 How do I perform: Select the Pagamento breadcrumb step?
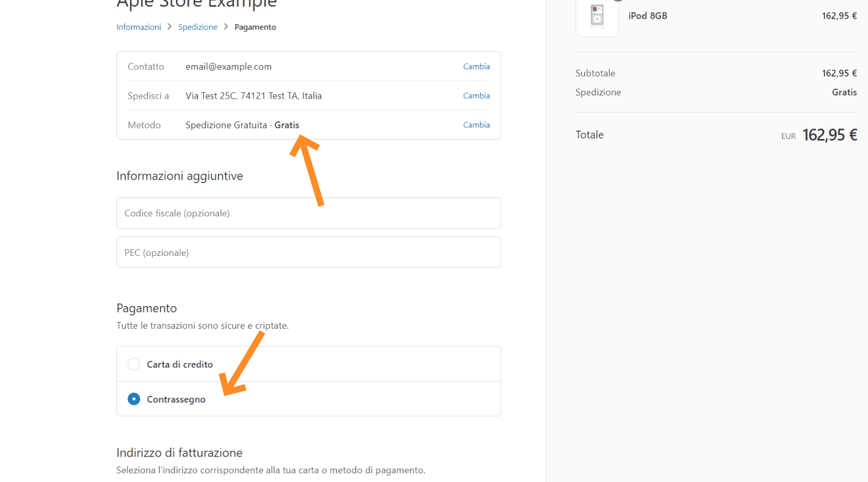click(255, 27)
